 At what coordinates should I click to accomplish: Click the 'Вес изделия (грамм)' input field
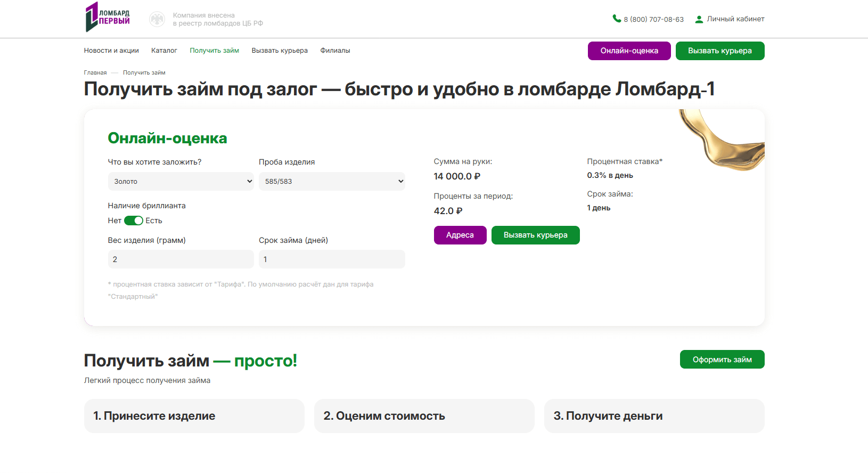(181, 259)
